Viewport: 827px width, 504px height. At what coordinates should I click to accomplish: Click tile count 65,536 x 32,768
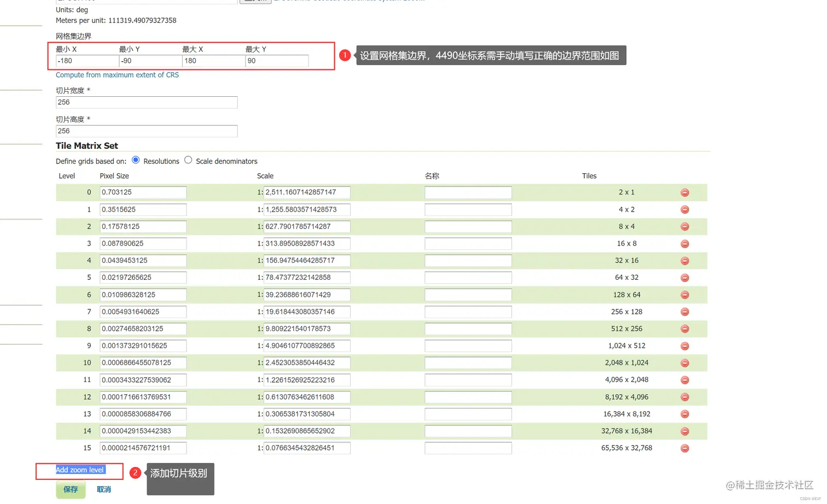point(626,448)
